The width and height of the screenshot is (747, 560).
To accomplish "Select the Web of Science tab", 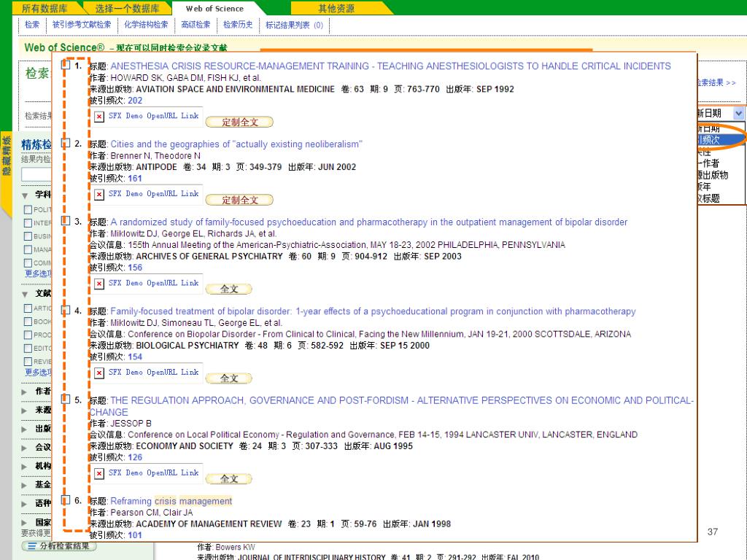I will click(x=214, y=8).
